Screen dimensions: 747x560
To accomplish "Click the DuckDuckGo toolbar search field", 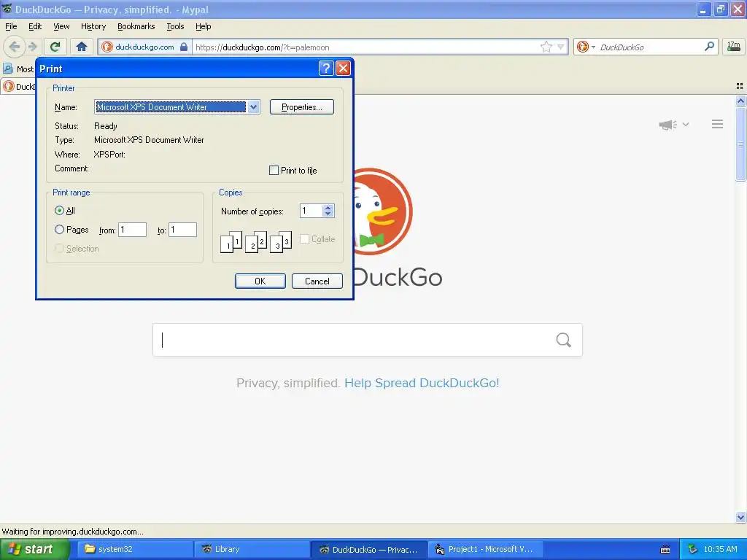I will [650, 47].
